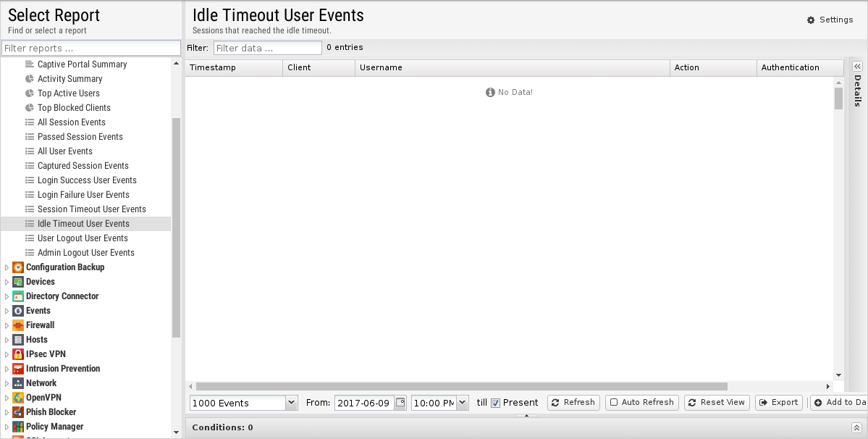The height and width of the screenshot is (439, 868).
Task: Expand the Directory Connector tree node
Action: point(7,296)
